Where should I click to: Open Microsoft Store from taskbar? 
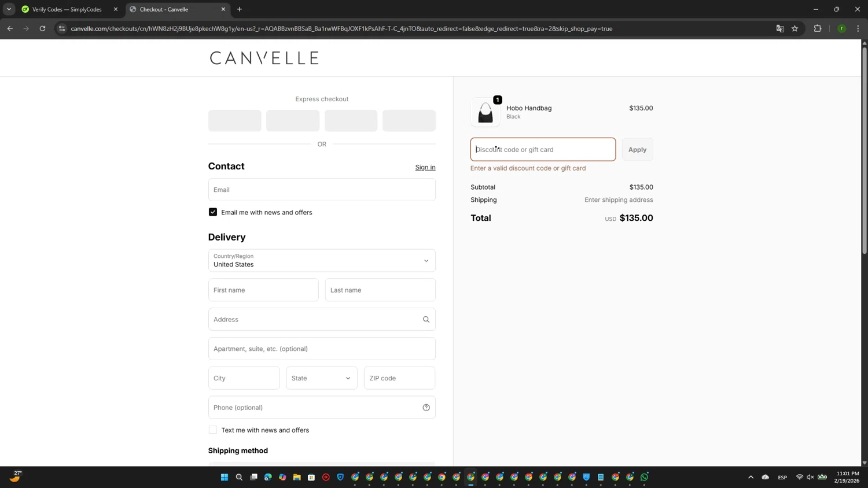(311, 477)
